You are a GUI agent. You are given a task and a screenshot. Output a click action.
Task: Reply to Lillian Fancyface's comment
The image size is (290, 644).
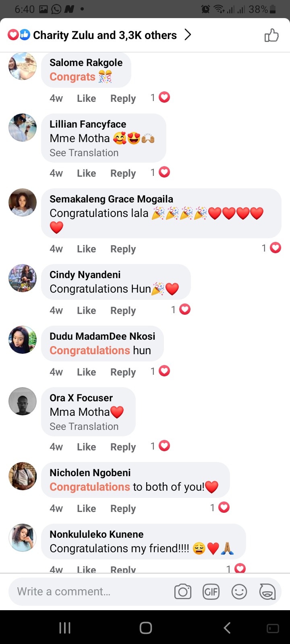click(123, 173)
